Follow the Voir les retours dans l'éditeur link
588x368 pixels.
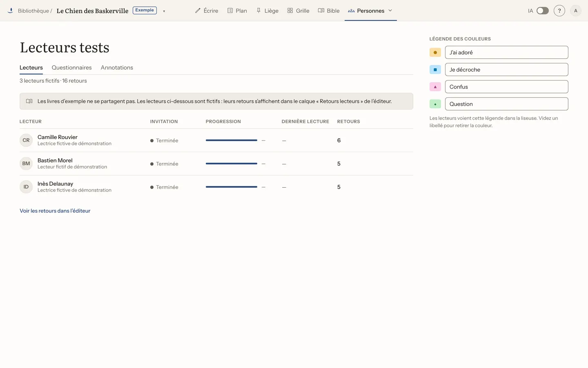pyautogui.click(x=55, y=211)
